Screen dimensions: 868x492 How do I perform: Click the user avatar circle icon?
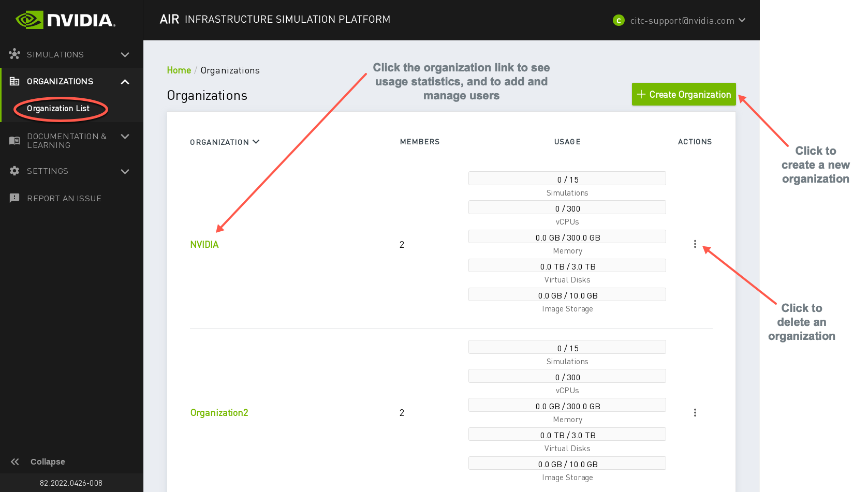click(x=619, y=20)
